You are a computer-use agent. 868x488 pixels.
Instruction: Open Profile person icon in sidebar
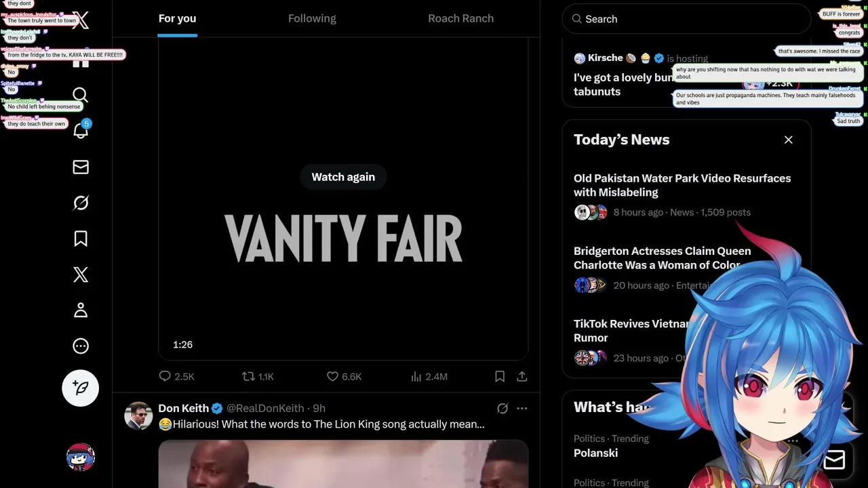[x=81, y=310]
